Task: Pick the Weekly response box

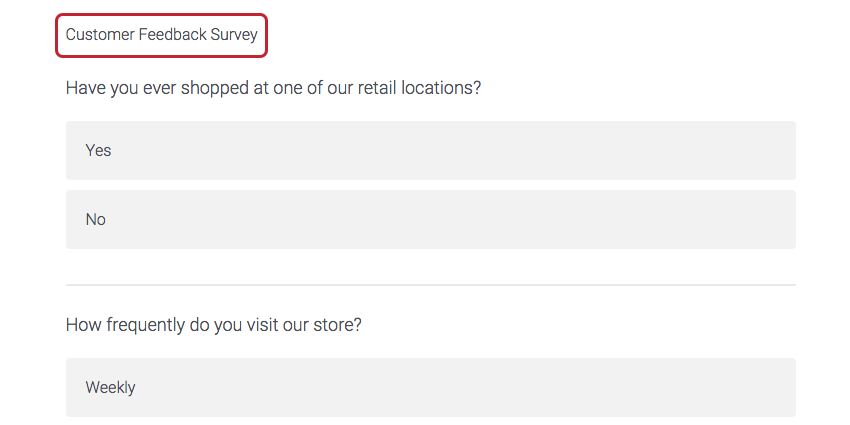Action: click(x=430, y=388)
